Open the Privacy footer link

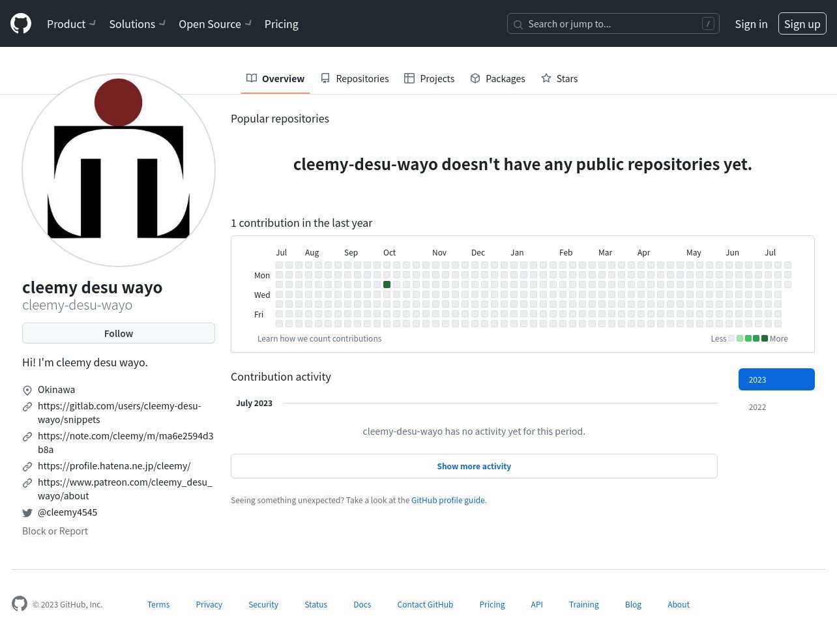pyautogui.click(x=209, y=605)
